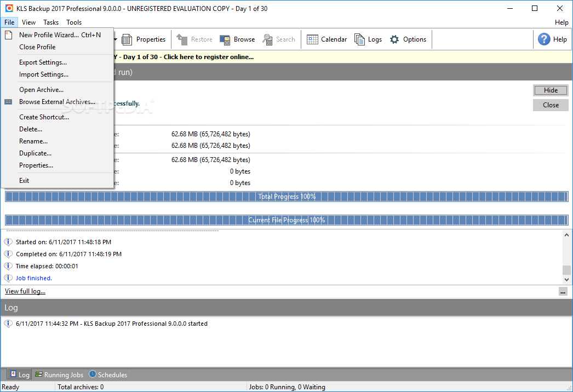The image size is (573, 392).
Task: Click the ellipsis button beside View full log
Action: (563, 291)
